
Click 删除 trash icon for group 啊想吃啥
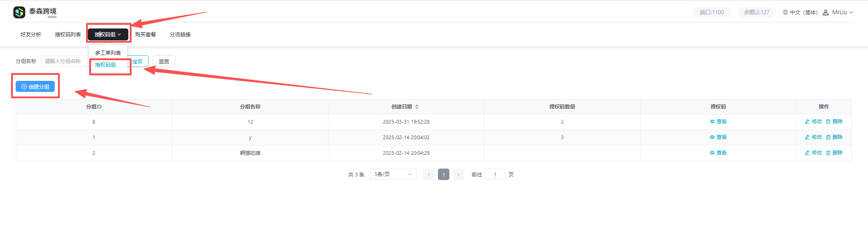tap(828, 153)
